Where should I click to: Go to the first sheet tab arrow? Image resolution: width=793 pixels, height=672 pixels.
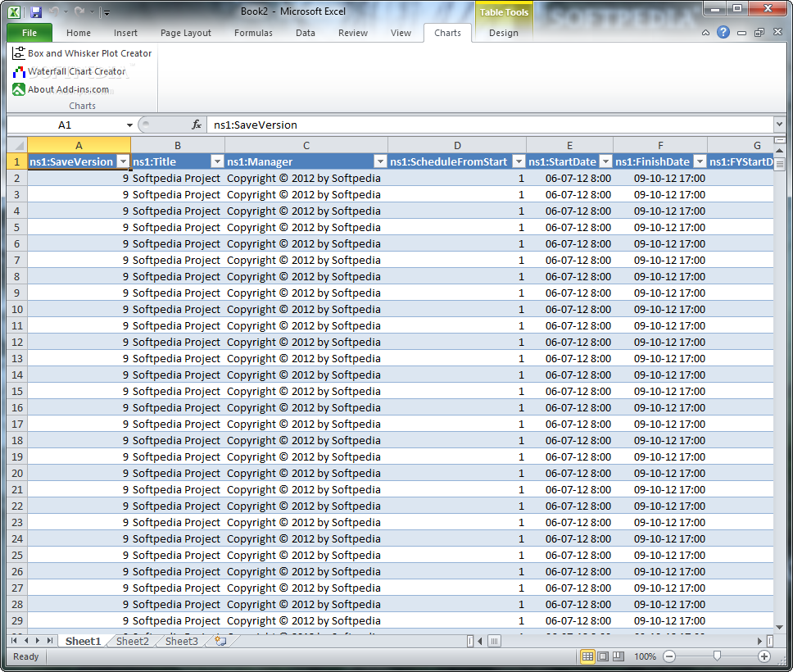click(x=14, y=641)
